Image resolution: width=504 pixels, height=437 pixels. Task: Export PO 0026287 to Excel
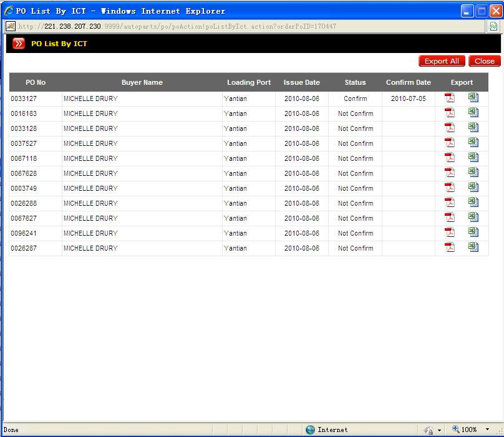(x=473, y=247)
